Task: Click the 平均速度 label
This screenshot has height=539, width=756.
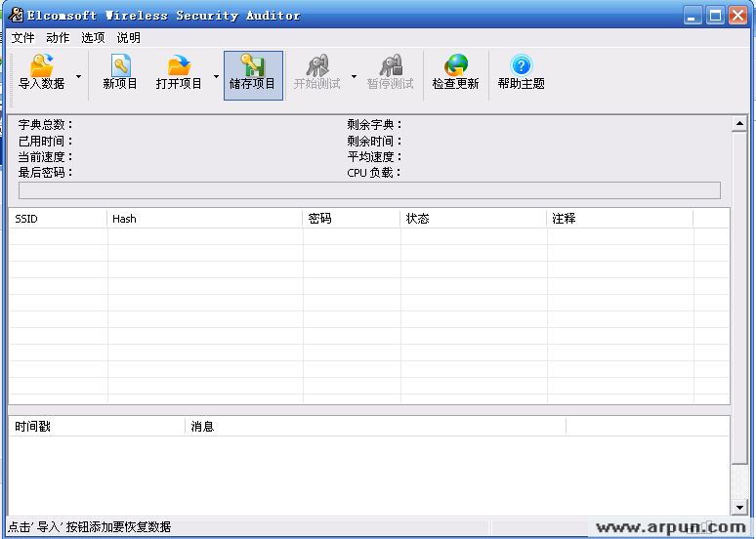Action: [x=374, y=156]
